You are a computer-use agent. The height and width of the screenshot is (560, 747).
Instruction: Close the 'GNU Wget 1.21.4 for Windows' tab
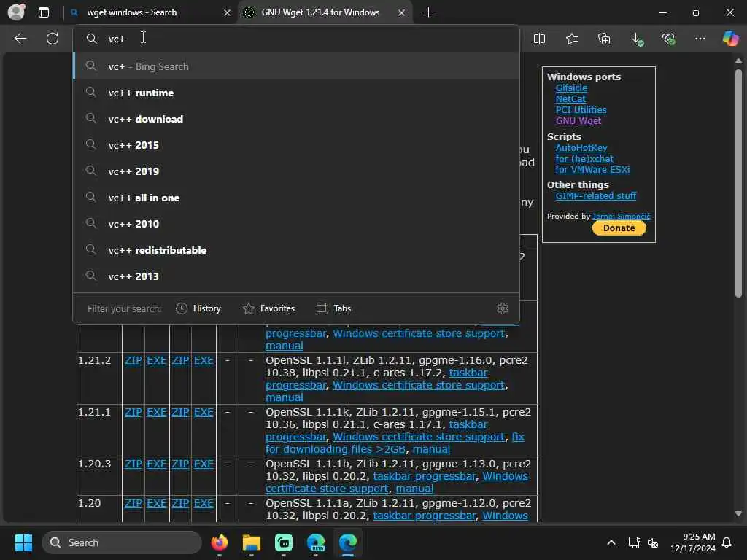tap(402, 13)
